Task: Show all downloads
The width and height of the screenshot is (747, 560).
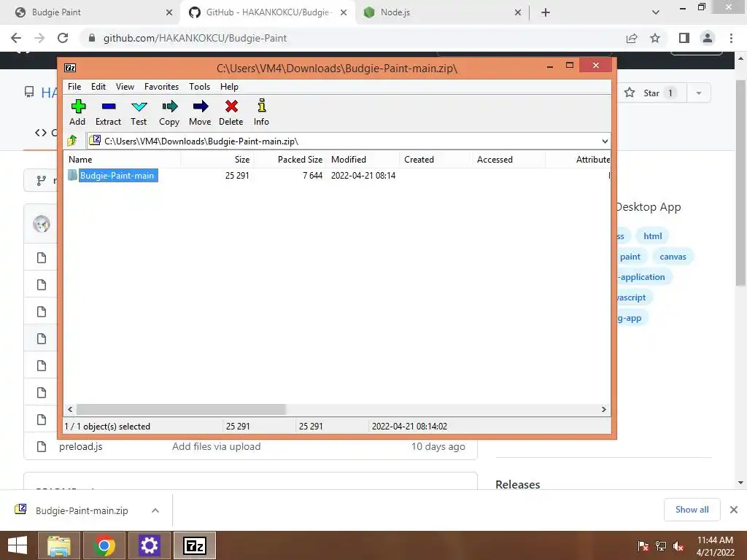Action: click(x=692, y=510)
